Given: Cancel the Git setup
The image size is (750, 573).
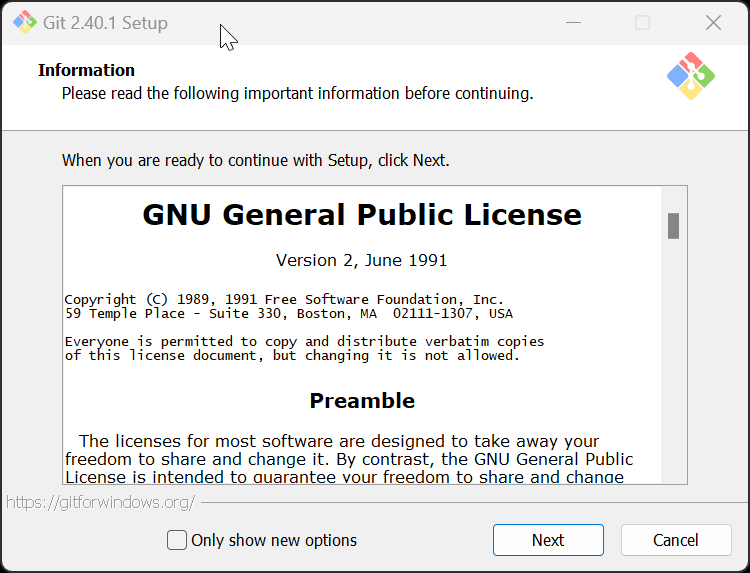Looking at the screenshot, I should tap(676, 540).
